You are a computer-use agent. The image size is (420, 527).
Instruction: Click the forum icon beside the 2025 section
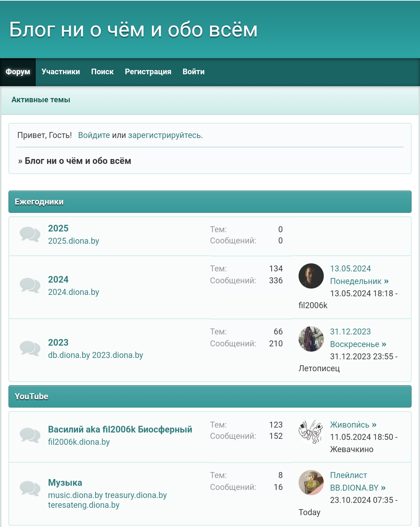coord(30,234)
